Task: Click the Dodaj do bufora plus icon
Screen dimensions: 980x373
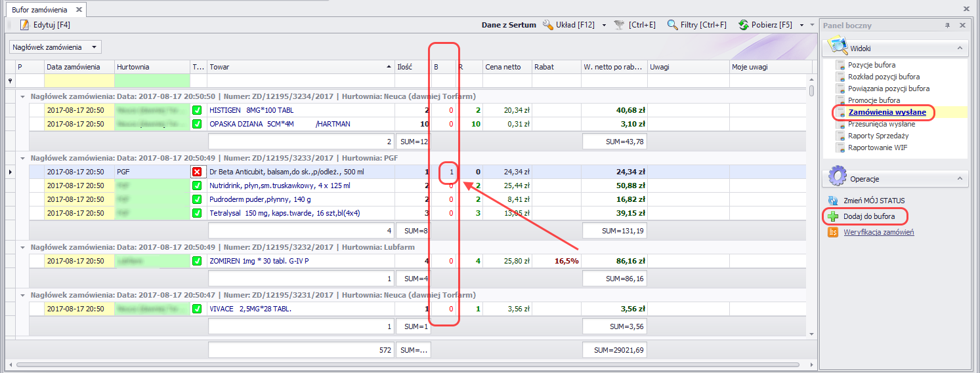Action: (833, 216)
